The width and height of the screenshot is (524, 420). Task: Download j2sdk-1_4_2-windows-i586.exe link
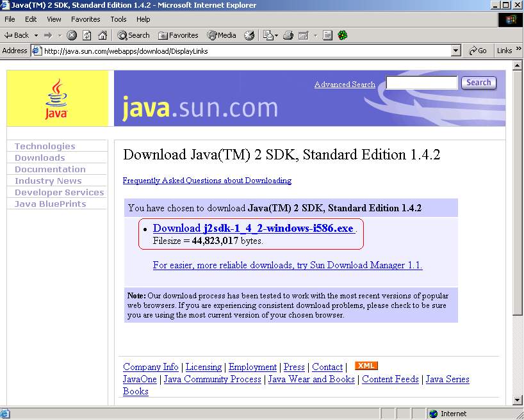[254, 228]
